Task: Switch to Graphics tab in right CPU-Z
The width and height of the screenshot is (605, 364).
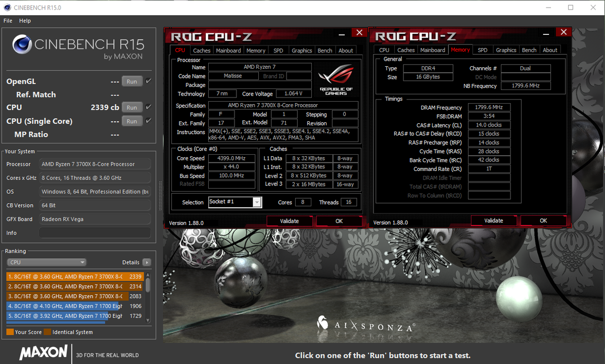Action: click(x=506, y=50)
